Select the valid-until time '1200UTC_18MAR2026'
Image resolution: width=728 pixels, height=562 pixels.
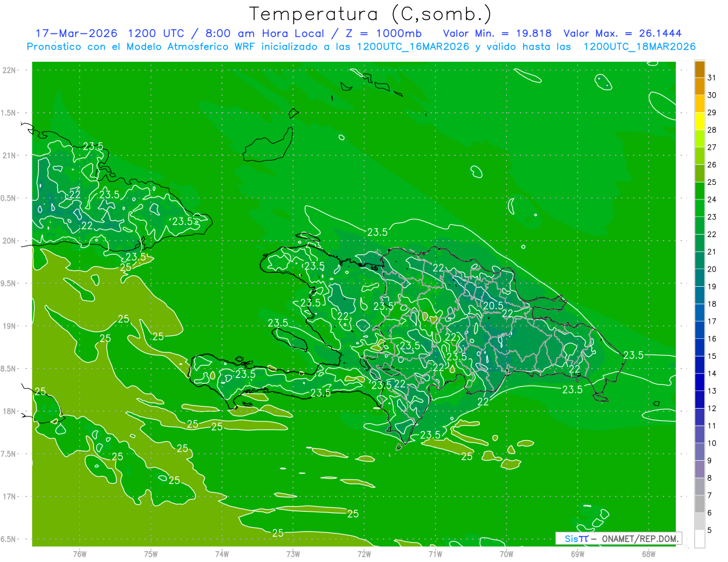coord(639,46)
